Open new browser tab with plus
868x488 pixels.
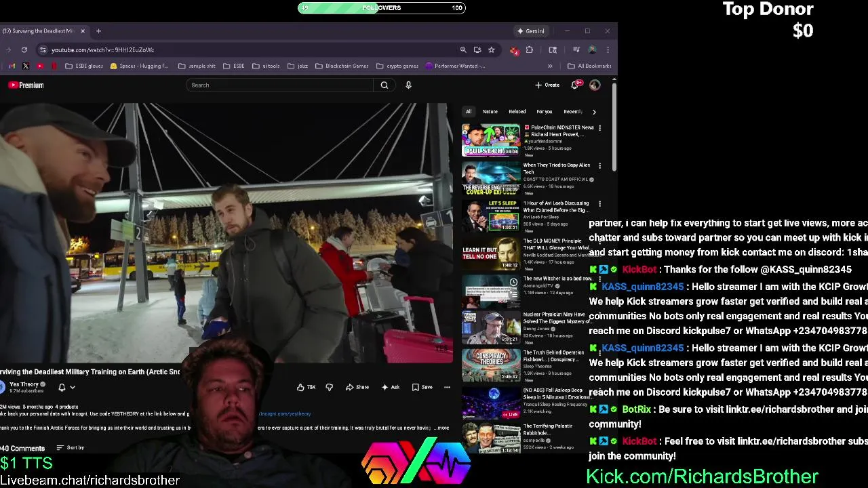[x=98, y=30]
